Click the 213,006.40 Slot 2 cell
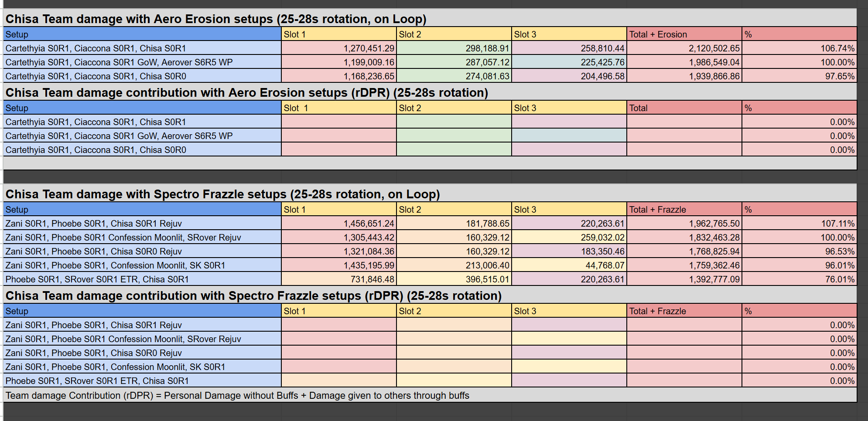868x421 pixels. pyautogui.click(x=454, y=265)
